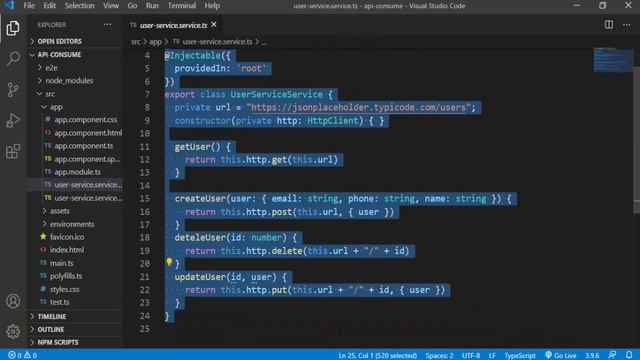The height and width of the screenshot is (360, 640).
Task: Open the Run and Debug view icon
Action: 13,120
